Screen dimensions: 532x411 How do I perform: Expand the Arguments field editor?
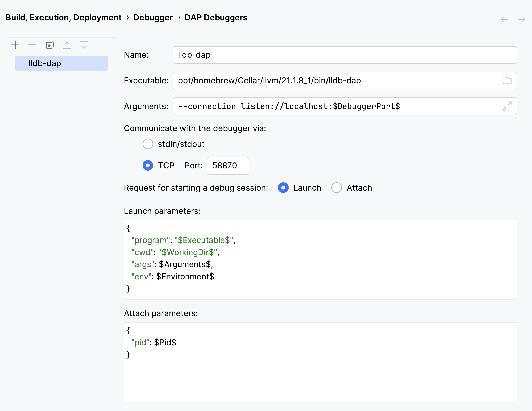(x=507, y=106)
